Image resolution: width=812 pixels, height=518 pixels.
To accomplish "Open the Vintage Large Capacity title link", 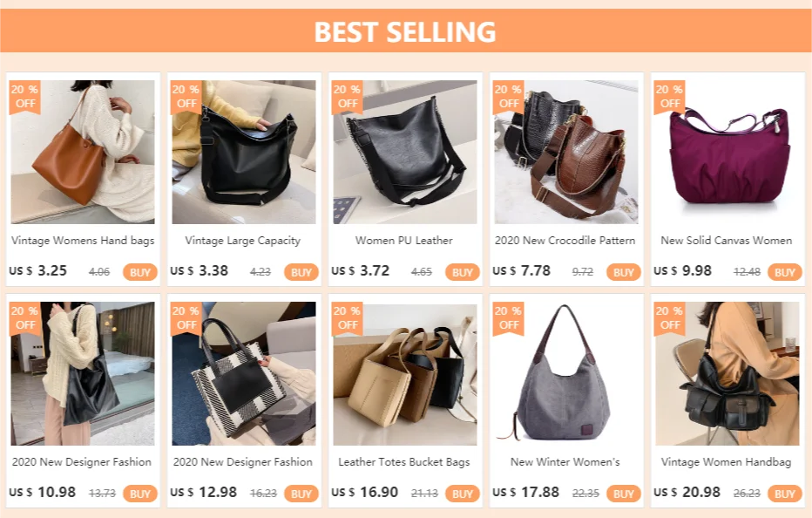I will [x=243, y=241].
